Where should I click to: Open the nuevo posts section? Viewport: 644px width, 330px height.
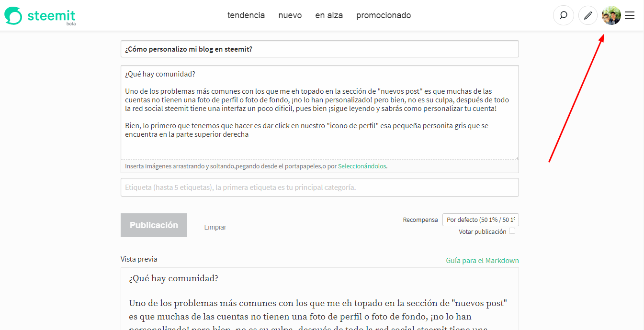click(290, 15)
